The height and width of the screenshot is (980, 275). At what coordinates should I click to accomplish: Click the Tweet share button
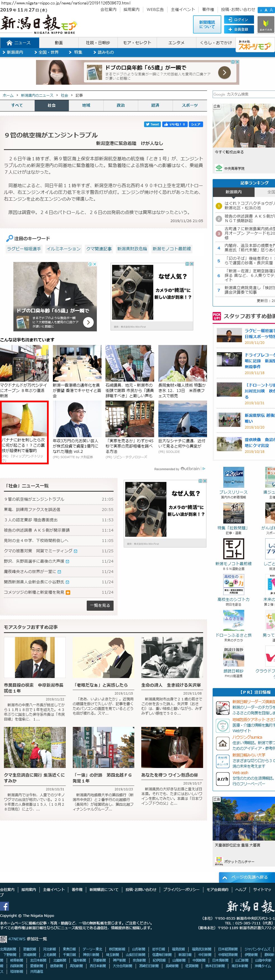[152, 124]
